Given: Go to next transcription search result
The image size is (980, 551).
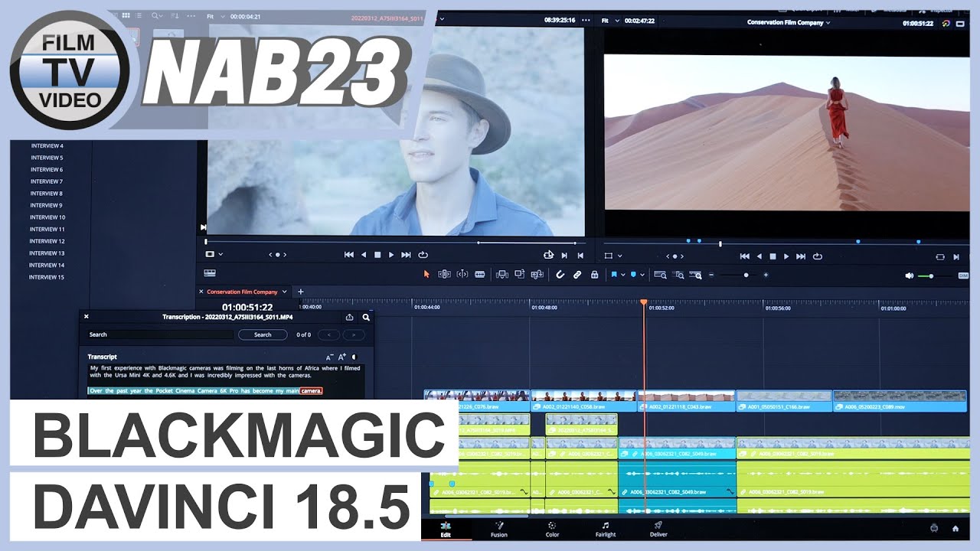Looking at the screenshot, I should click(x=354, y=334).
